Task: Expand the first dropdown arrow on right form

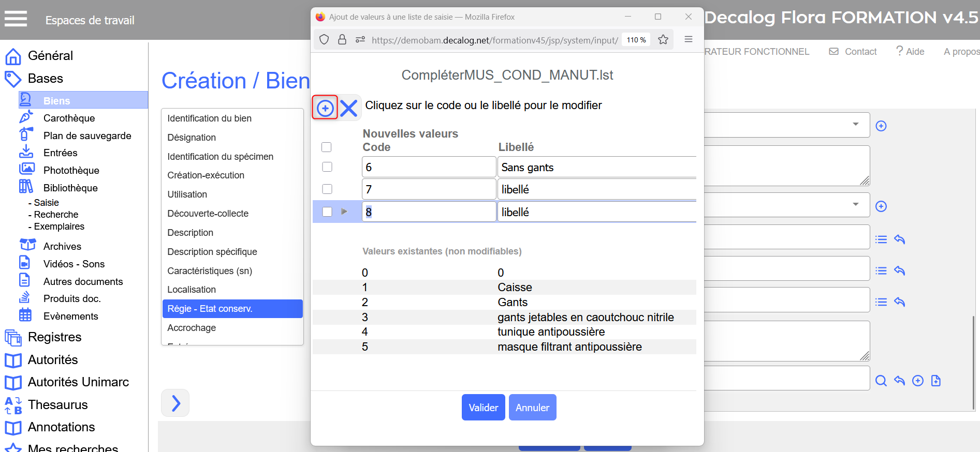Action: pyautogui.click(x=855, y=124)
